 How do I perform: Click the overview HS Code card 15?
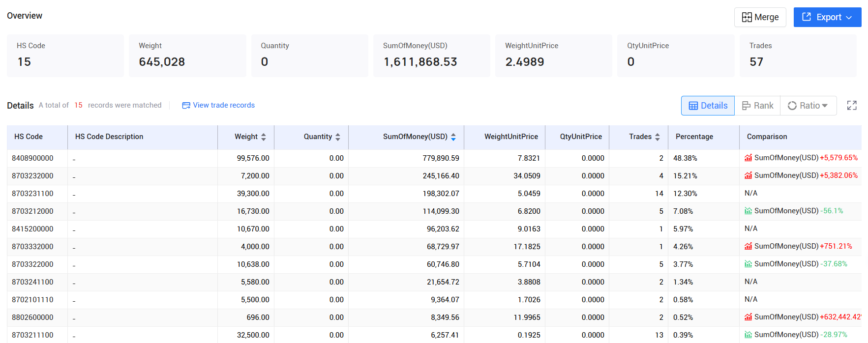pos(65,56)
